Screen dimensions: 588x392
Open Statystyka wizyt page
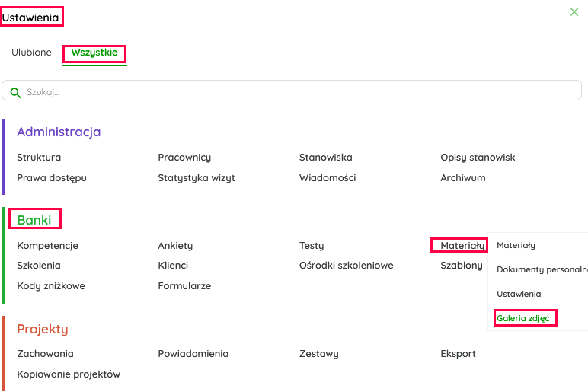197,178
